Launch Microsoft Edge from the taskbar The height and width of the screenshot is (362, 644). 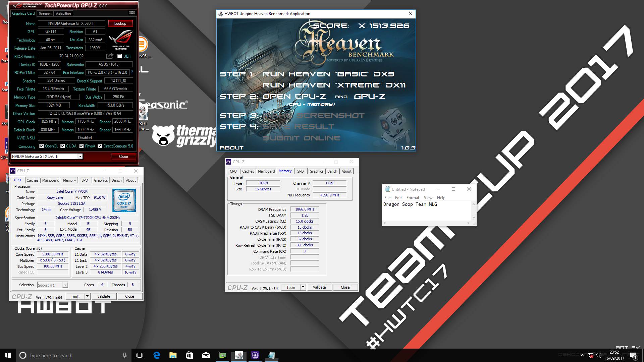[x=157, y=355]
